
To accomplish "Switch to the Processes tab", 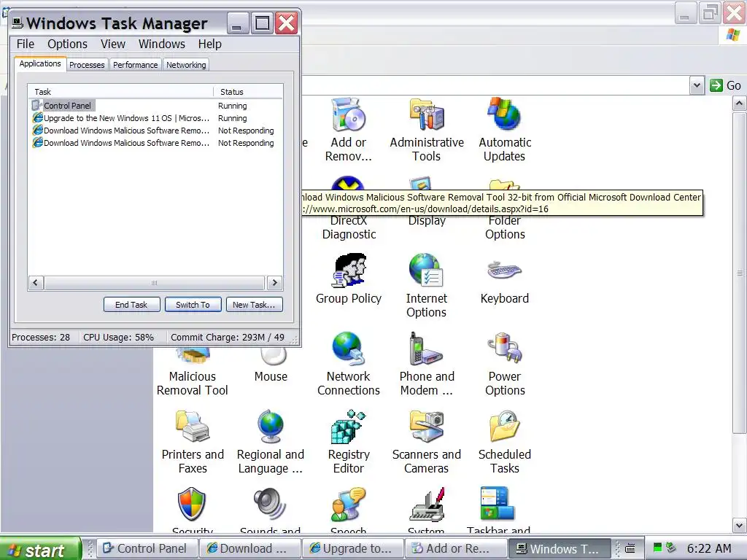I will tap(87, 65).
